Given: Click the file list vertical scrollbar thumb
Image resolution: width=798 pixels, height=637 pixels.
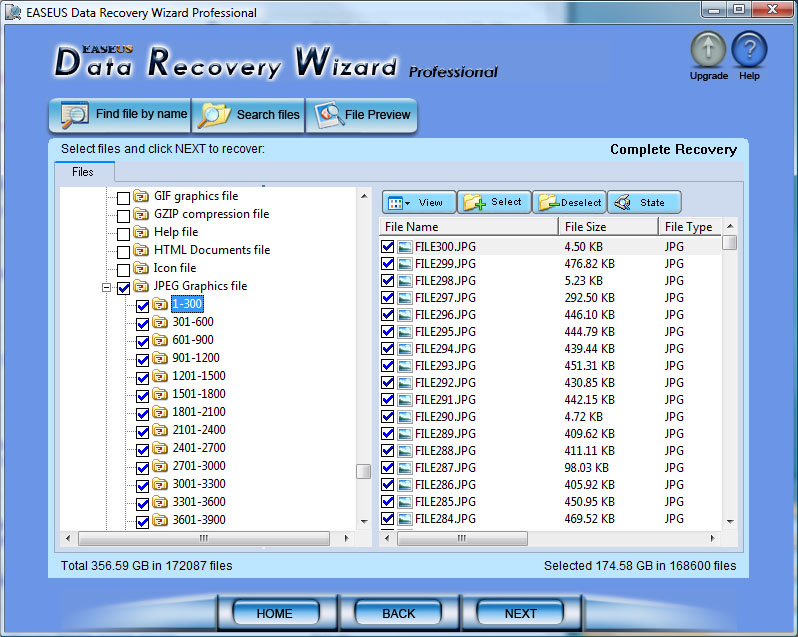Looking at the screenshot, I should click(x=729, y=243).
